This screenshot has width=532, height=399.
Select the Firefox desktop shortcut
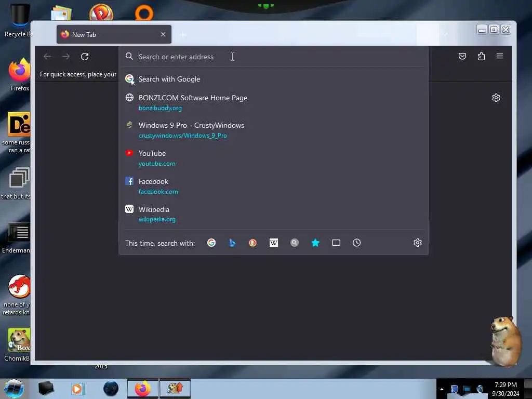pyautogui.click(x=19, y=75)
